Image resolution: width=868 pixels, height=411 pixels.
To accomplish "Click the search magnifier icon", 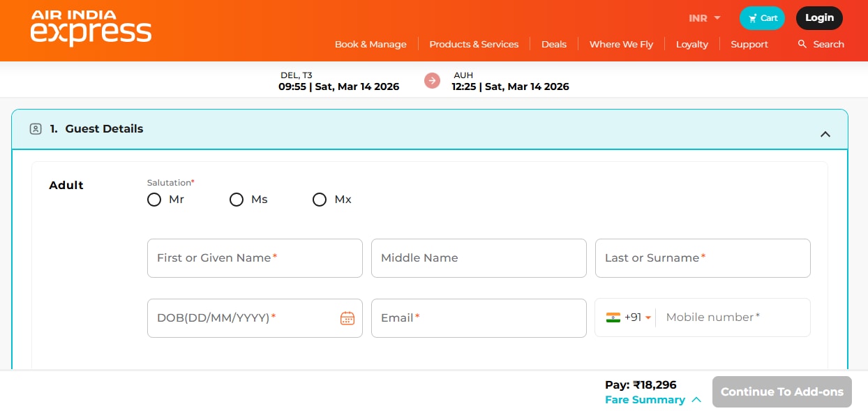I will 802,44.
